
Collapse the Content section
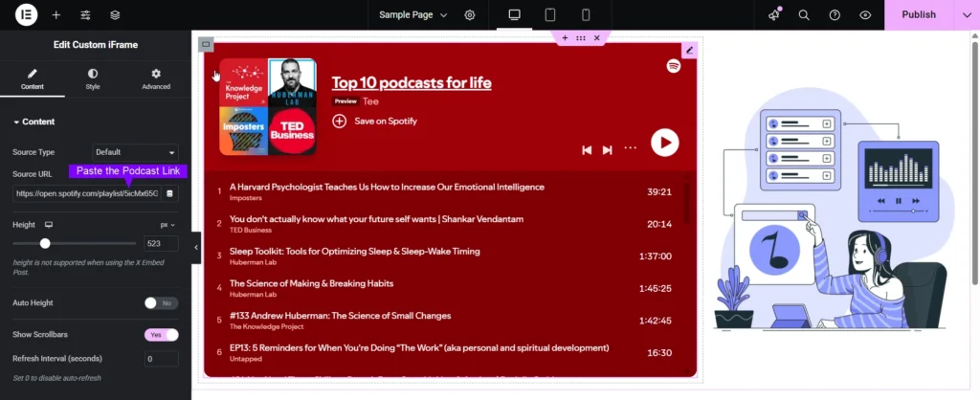click(33, 122)
